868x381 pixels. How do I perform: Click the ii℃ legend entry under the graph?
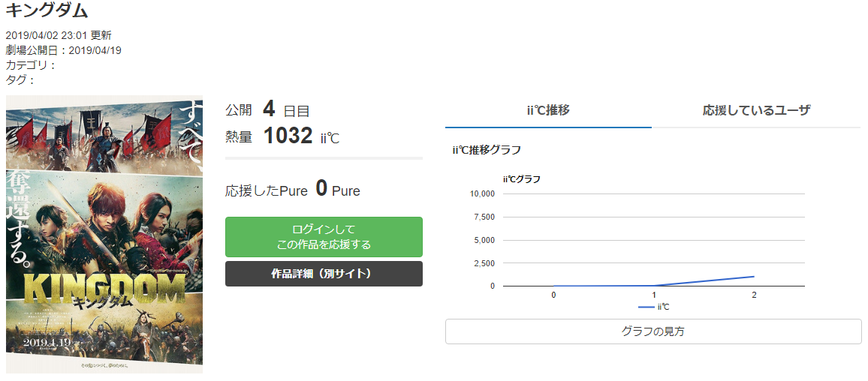(x=654, y=307)
